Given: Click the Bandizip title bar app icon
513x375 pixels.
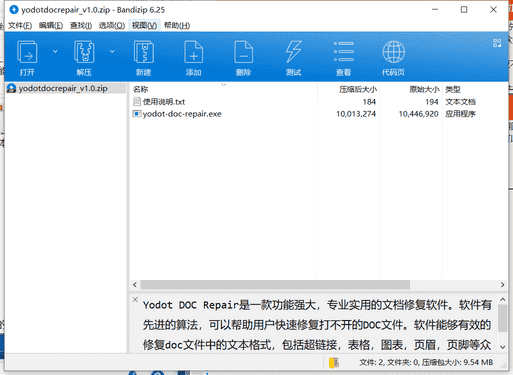Looking at the screenshot, I should tap(14, 10).
